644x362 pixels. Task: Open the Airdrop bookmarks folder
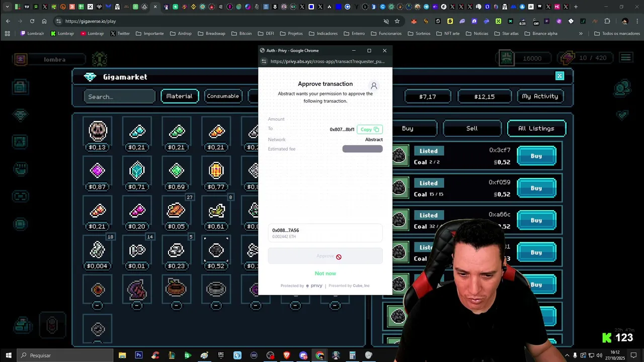[181, 33]
